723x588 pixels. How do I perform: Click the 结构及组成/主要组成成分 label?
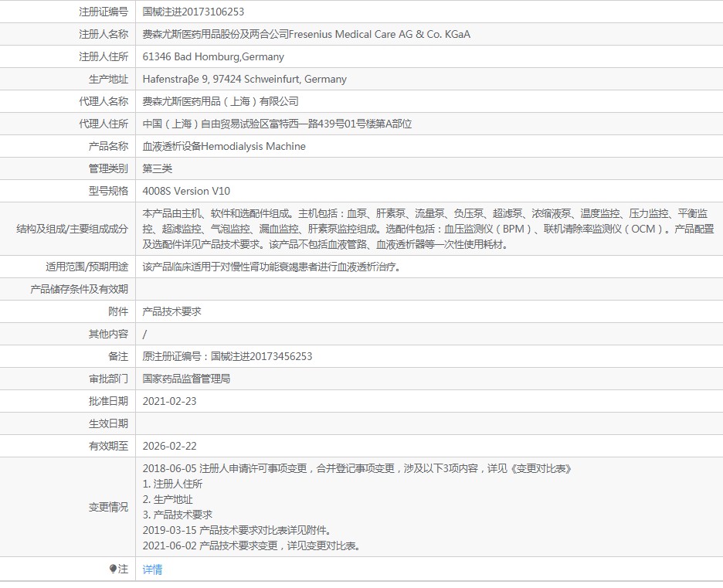(73, 229)
